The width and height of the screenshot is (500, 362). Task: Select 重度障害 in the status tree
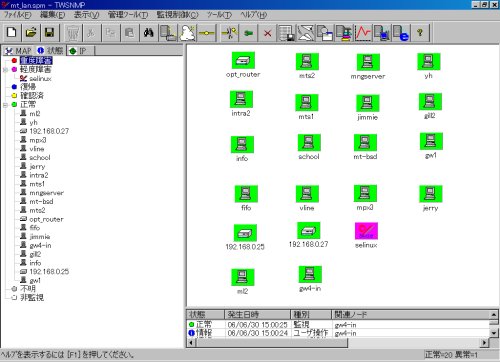point(36,60)
